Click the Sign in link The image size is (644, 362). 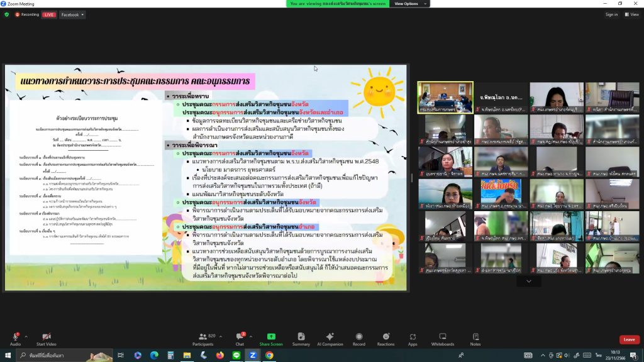point(611,14)
